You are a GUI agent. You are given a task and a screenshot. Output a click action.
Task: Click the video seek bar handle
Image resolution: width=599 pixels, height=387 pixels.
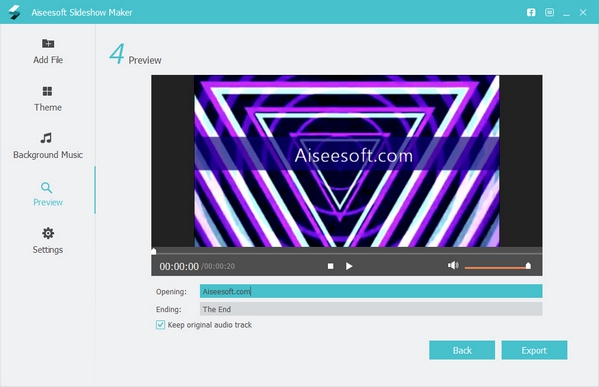154,251
